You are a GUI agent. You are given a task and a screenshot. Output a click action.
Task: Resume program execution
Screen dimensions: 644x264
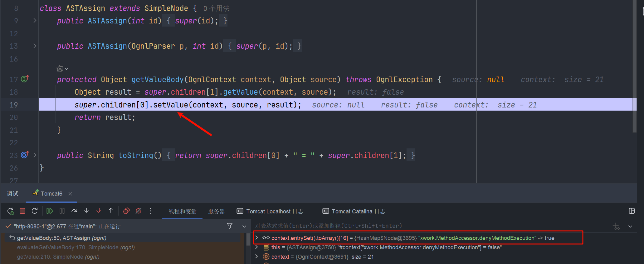point(50,211)
